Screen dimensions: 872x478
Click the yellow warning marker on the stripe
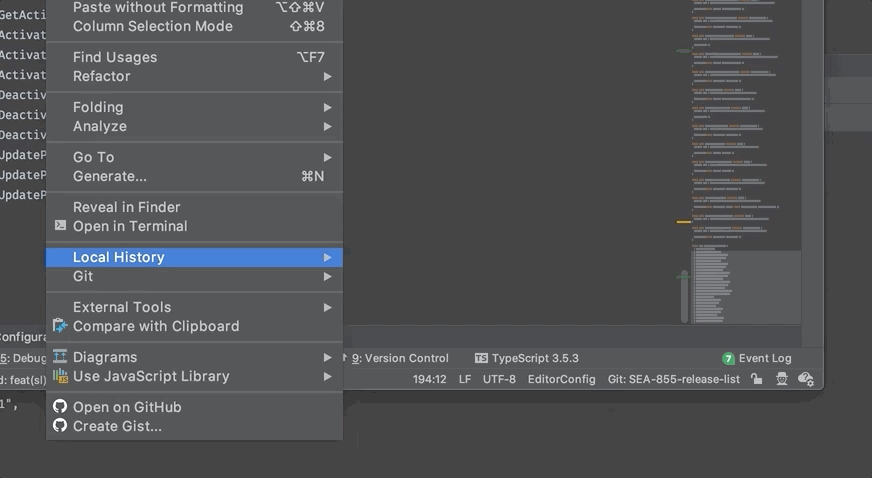pyautogui.click(x=683, y=222)
